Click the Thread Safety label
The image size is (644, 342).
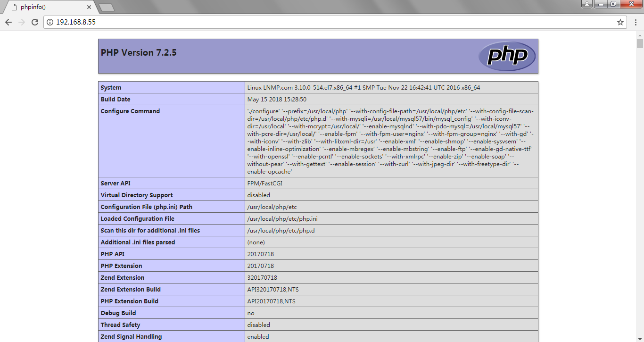pos(120,325)
